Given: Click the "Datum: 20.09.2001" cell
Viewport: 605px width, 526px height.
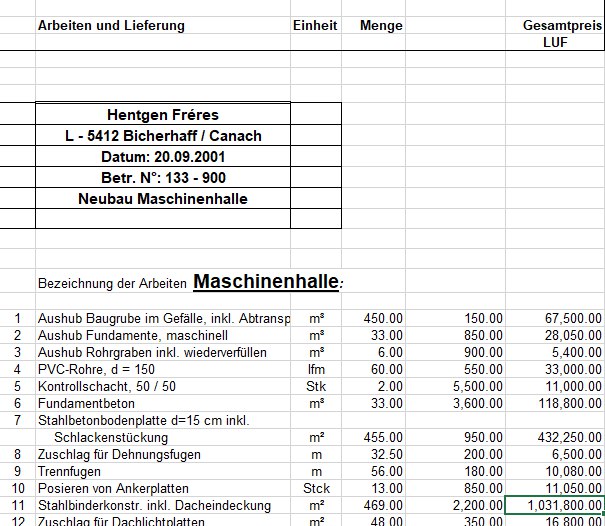Looking at the screenshot, I should point(163,157).
